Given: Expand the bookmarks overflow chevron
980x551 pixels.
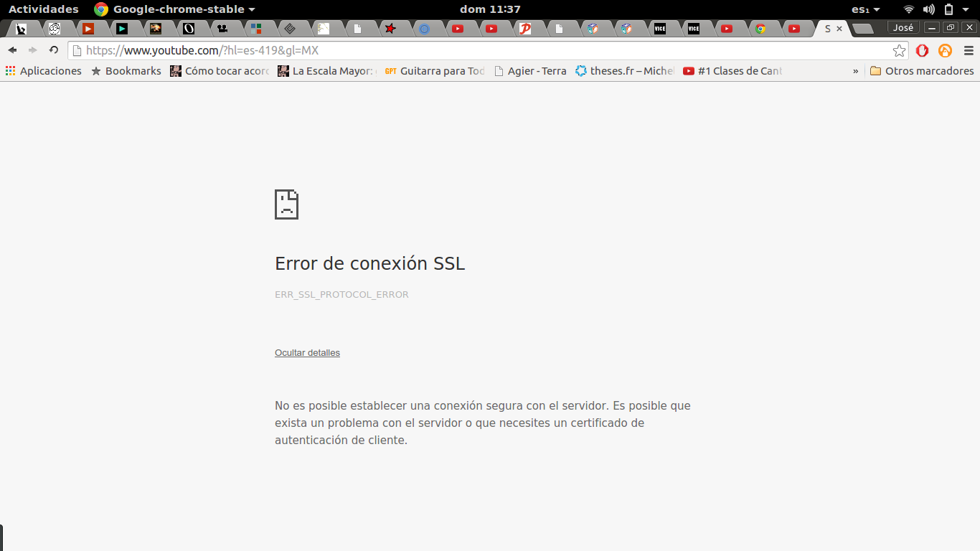Looking at the screenshot, I should click(855, 71).
